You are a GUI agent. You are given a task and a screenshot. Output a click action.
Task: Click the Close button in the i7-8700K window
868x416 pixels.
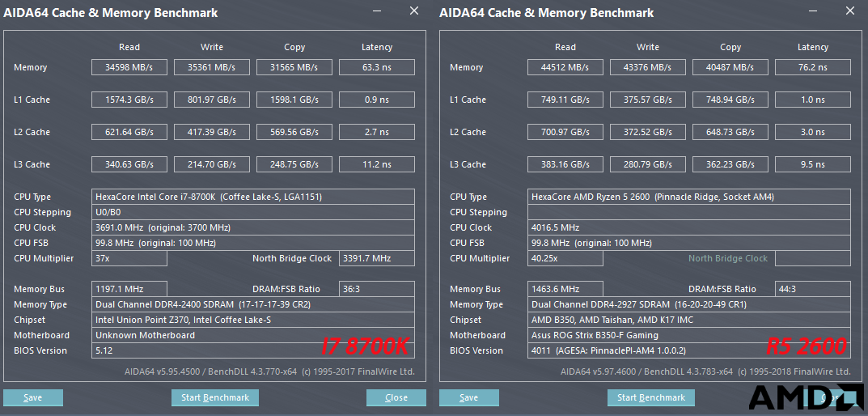396,397
